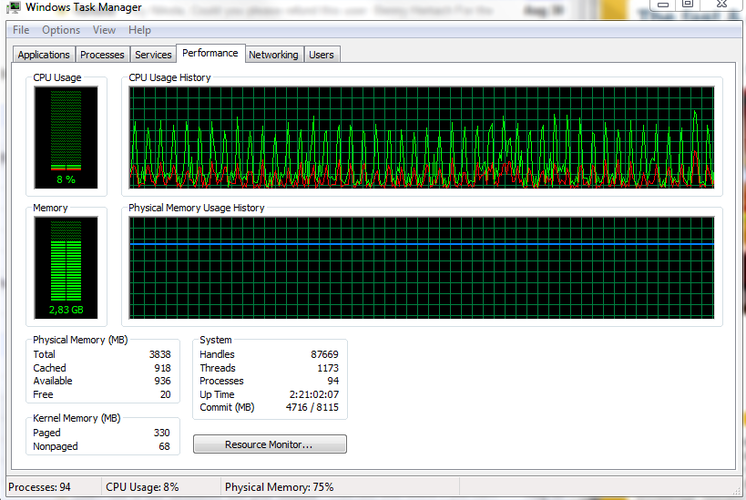Click status bar CPU Usage: 8%
The height and width of the screenshot is (500, 746).
[142, 487]
